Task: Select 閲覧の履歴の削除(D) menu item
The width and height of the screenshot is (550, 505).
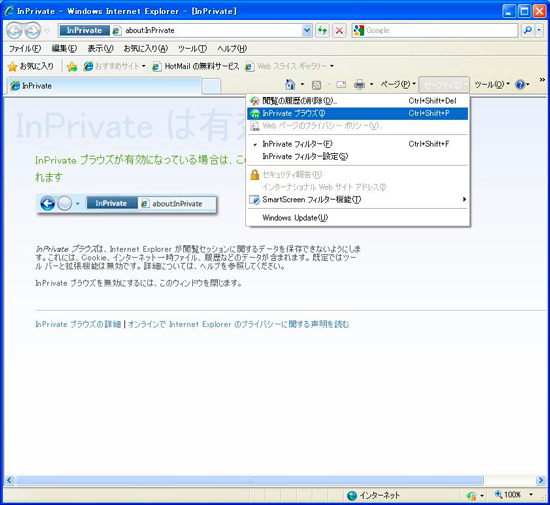Action: click(357, 101)
